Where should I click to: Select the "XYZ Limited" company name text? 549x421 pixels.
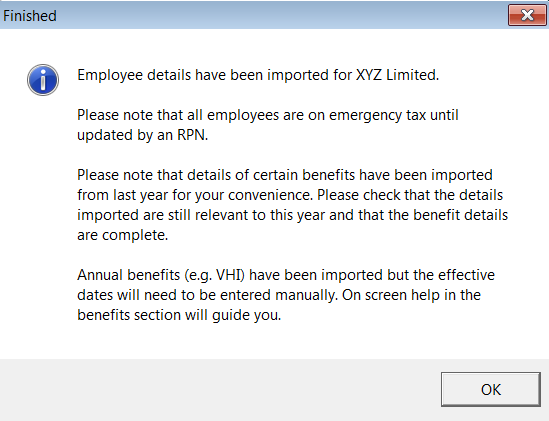tap(397, 75)
